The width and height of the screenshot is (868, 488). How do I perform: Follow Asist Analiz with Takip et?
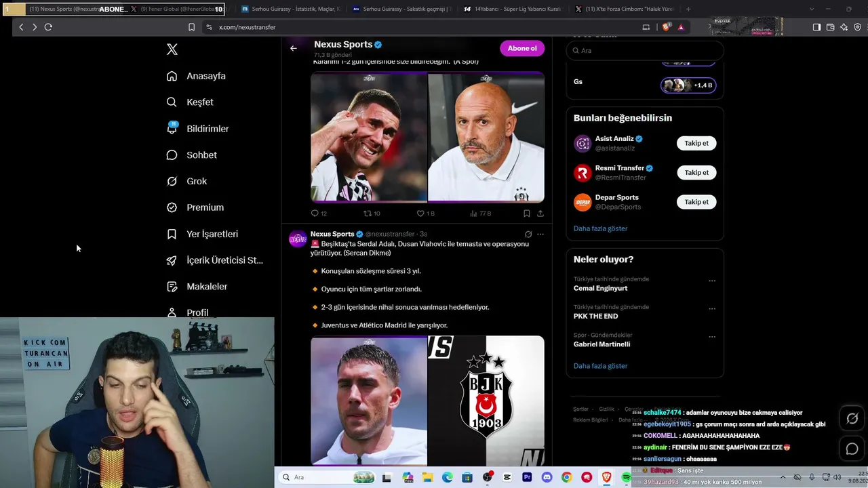[696, 143]
